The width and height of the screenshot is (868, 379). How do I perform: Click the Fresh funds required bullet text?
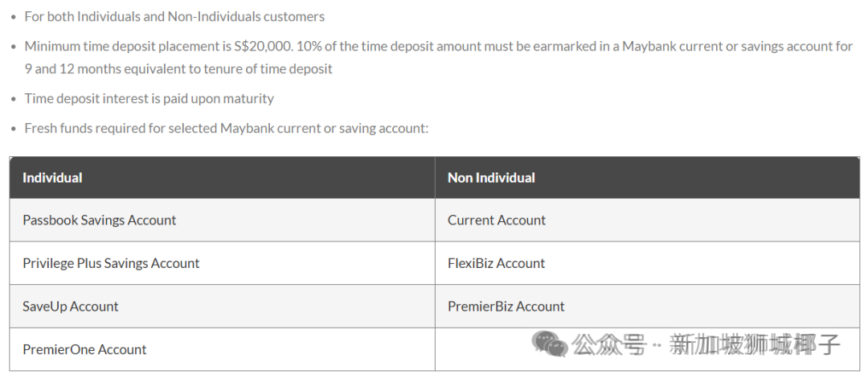tap(227, 128)
